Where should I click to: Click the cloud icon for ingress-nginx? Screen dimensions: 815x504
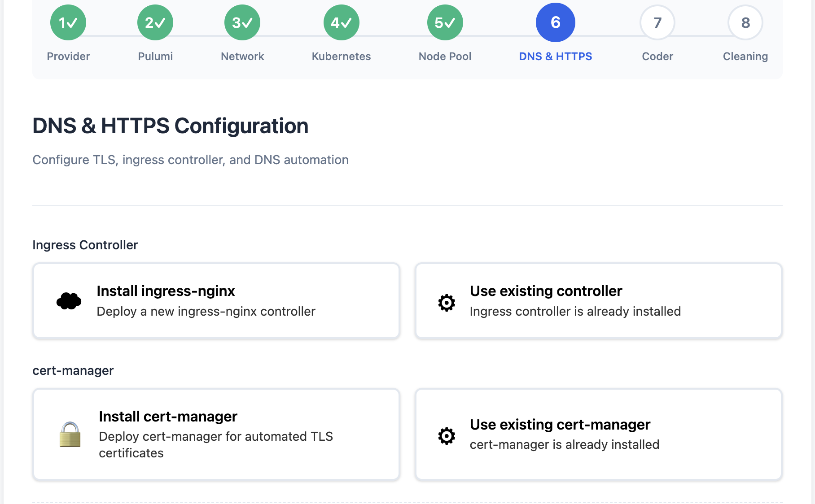pos(69,301)
